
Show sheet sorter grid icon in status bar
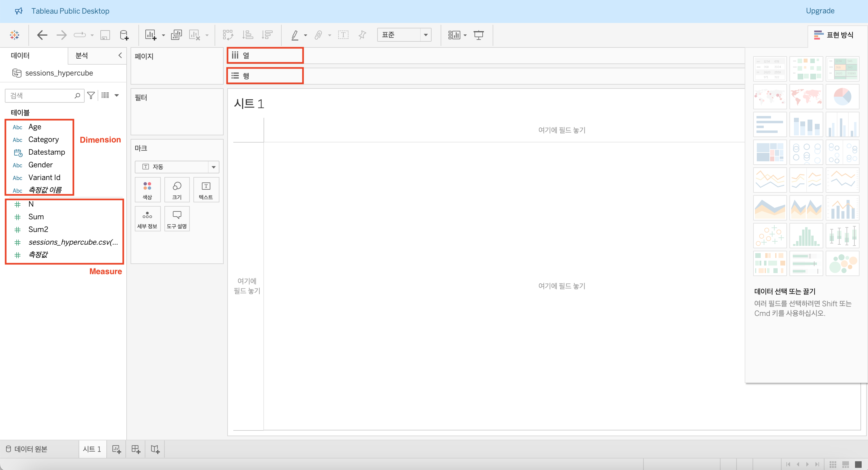[833, 464]
